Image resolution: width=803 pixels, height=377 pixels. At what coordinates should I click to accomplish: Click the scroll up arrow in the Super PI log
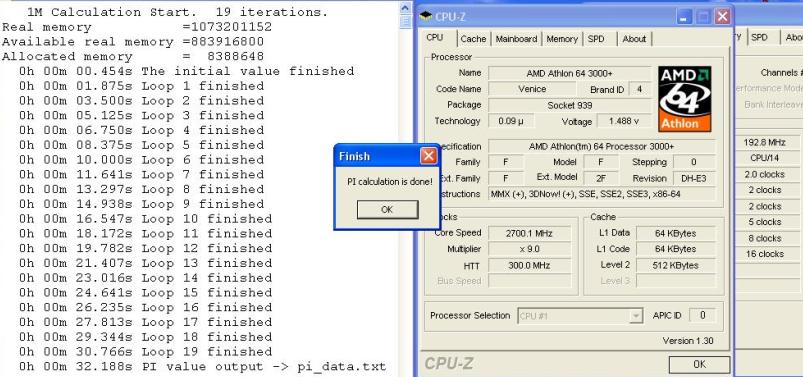coord(405,8)
